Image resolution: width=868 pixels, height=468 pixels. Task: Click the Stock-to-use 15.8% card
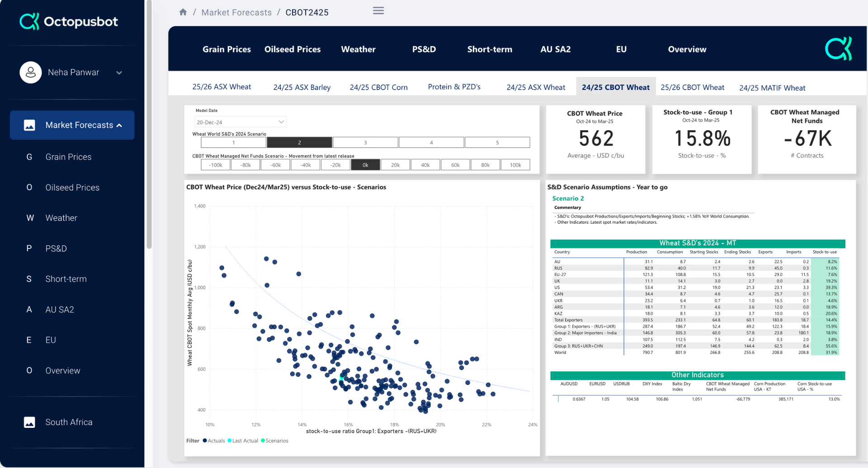click(x=702, y=139)
